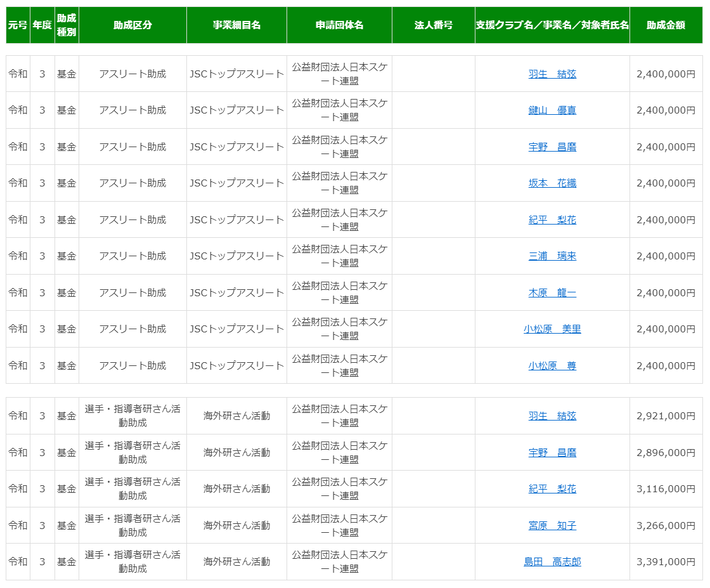Click 海外研さん活動 in the 島田 高志郎 row
The height and width of the screenshot is (588, 710).
coord(236,561)
